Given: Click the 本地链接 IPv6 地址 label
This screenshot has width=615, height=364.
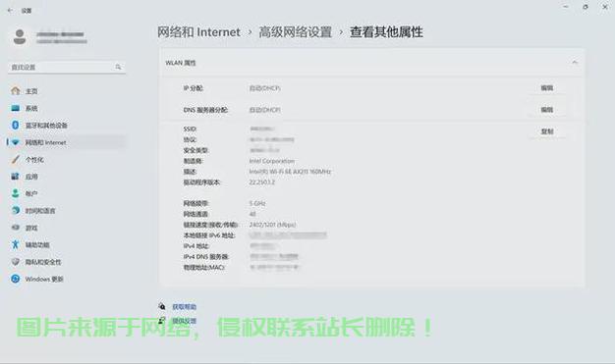Looking at the screenshot, I should [209, 235].
